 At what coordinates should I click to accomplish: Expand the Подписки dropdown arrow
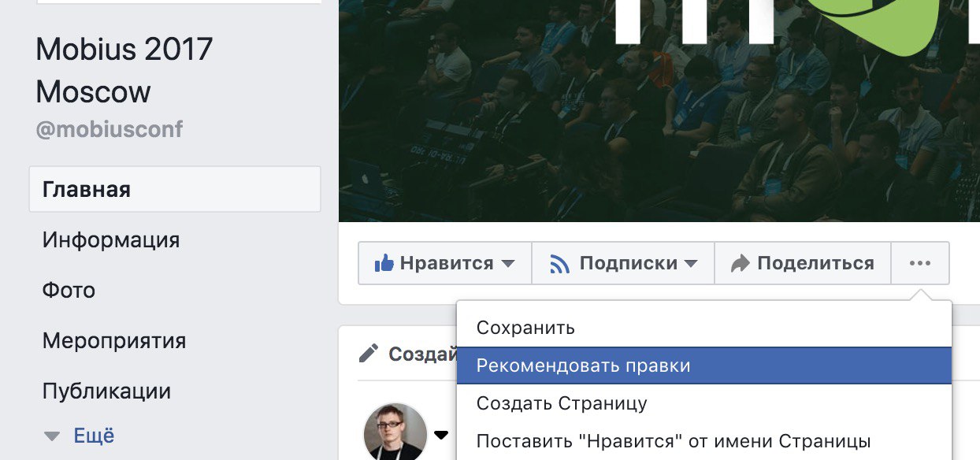[691, 263]
